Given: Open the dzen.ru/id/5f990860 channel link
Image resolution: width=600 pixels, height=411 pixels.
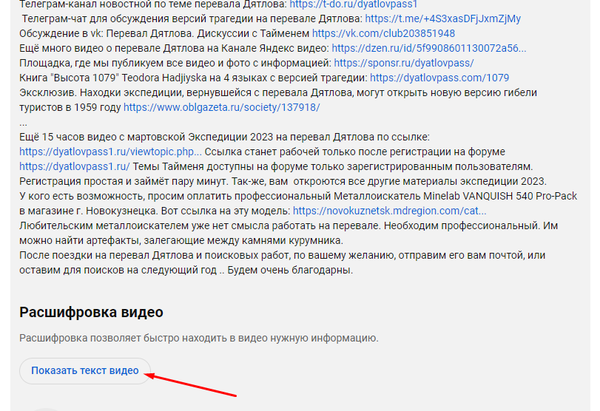Looking at the screenshot, I should 429,48.
